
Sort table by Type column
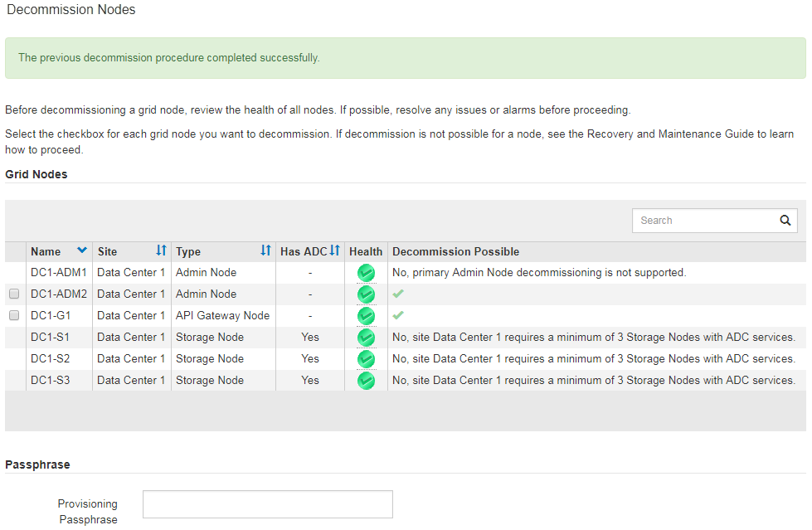click(265, 250)
